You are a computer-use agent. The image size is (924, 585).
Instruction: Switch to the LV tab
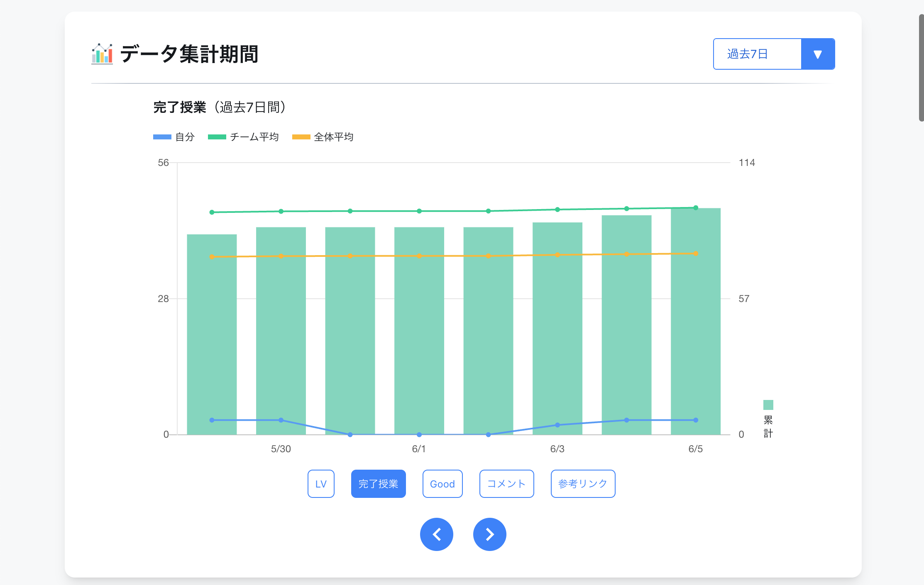coord(321,484)
